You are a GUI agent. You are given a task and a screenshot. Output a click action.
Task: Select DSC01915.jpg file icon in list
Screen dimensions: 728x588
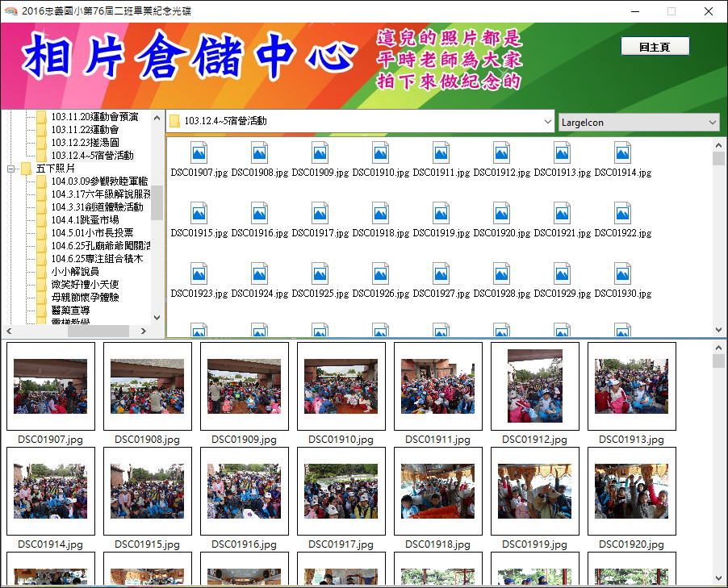(x=199, y=214)
